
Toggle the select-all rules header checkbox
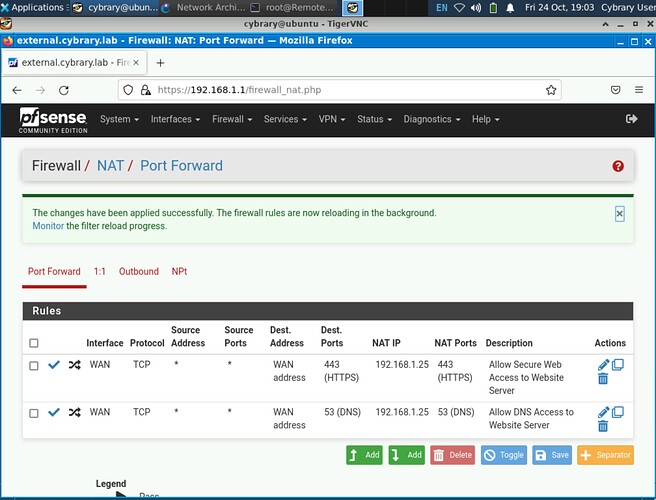coord(34,343)
